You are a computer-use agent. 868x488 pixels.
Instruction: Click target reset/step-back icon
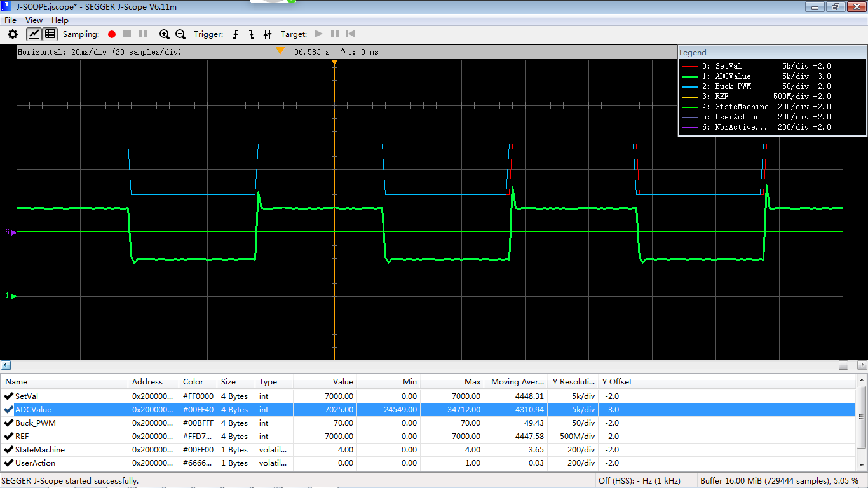(x=350, y=34)
